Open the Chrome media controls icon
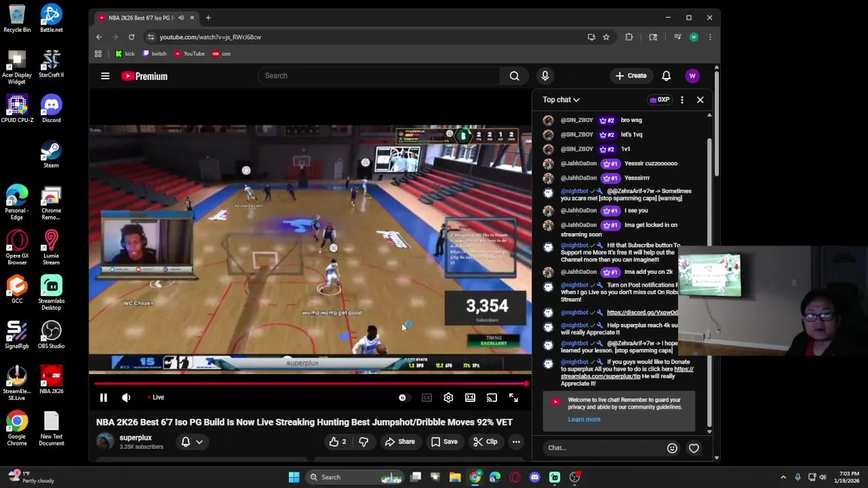 (x=677, y=37)
